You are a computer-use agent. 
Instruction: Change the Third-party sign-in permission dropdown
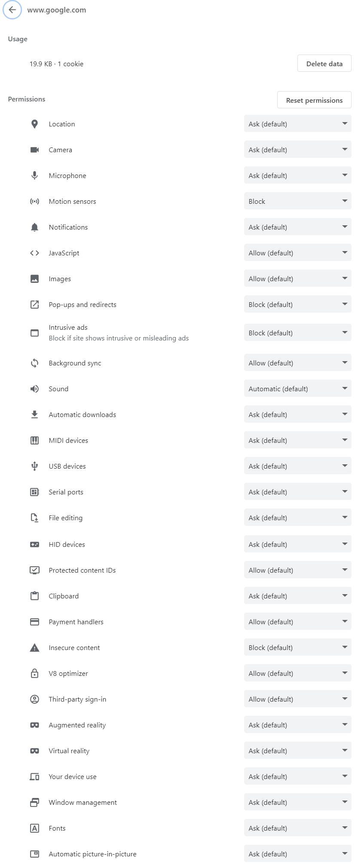297,699
